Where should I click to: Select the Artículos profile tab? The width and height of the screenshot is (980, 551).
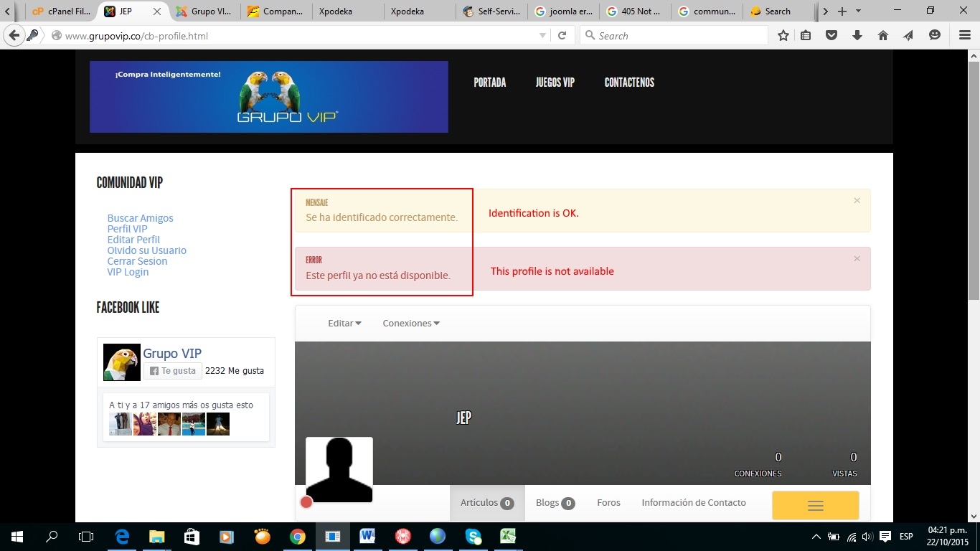[487, 503]
